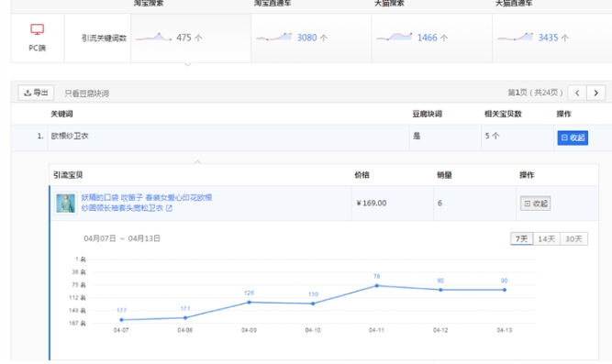
Task: Collapse product details with gray 收起 button
Action: pos(535,204)
